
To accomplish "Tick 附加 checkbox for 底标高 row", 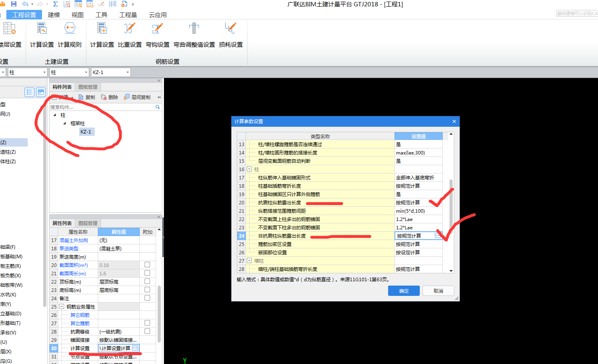I will tap(147, 290).
